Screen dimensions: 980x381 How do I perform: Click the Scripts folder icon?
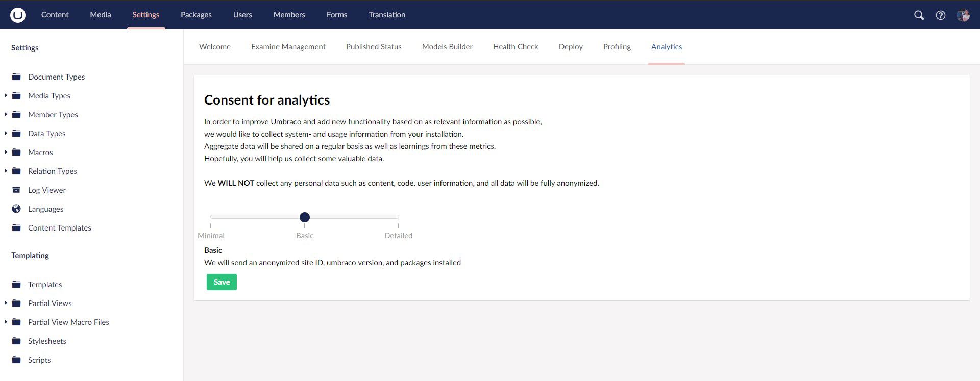pyautogui.click(x=16, y=360)
